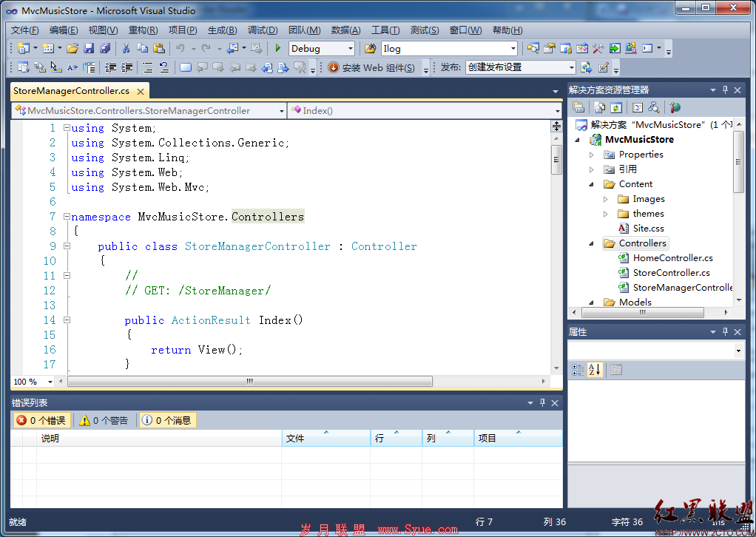Click the Navigate Backward icon

tap(233, 48)
